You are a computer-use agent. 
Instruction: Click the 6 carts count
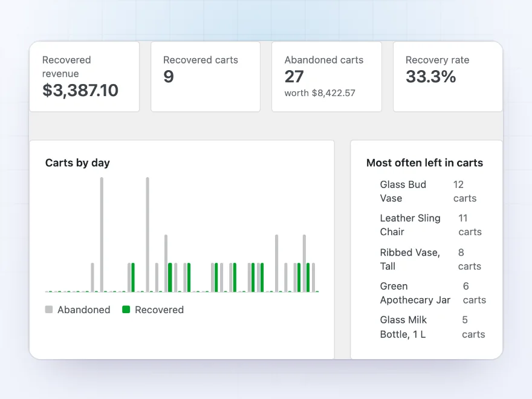pos(475,293)
